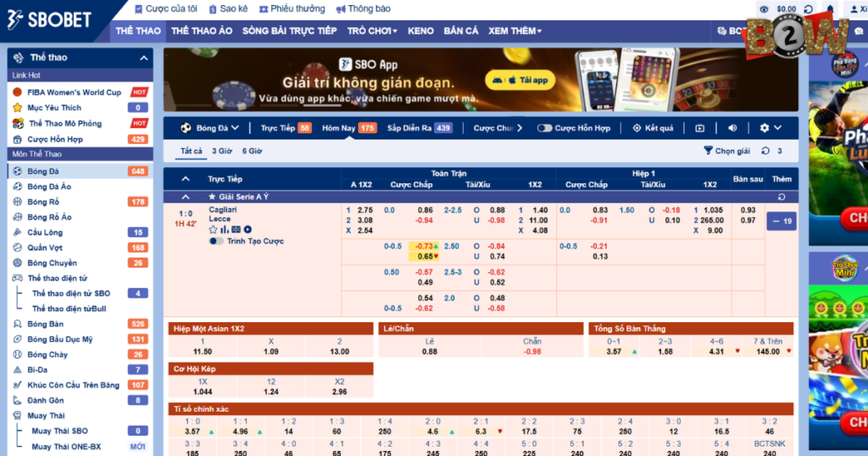Click the Bi-Da billiards icon
Image resolution: width=868 pixels, height=456 pixels.
click(18, 370)
